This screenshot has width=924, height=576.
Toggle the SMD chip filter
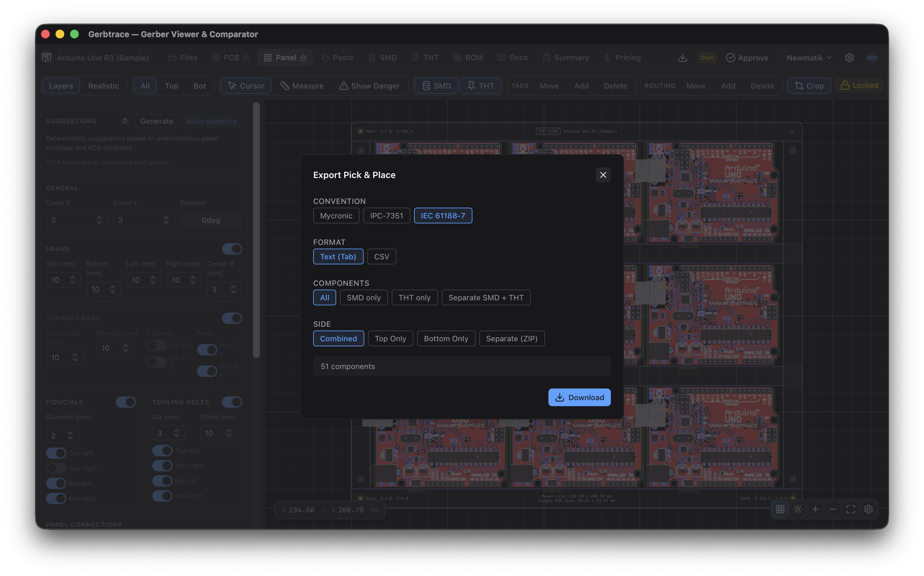coord(436,86)
